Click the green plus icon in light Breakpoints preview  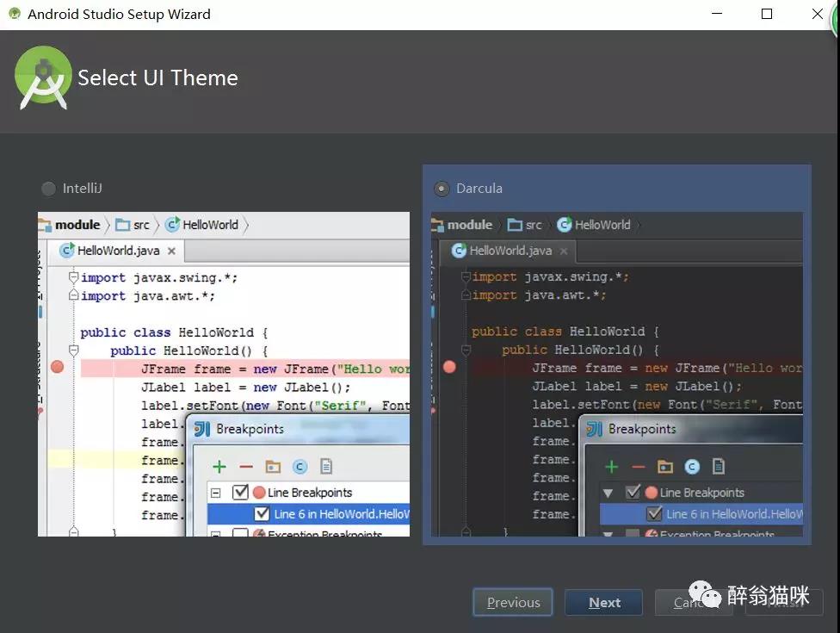(x=219, y=467)
